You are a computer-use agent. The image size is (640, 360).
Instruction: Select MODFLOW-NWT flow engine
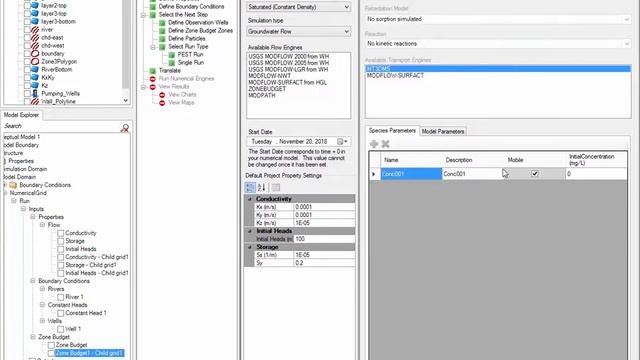click(x=269, y=76)
